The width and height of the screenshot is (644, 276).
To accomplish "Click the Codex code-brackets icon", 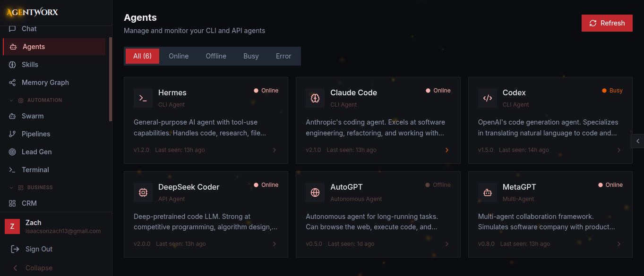I will pos(488,98).
